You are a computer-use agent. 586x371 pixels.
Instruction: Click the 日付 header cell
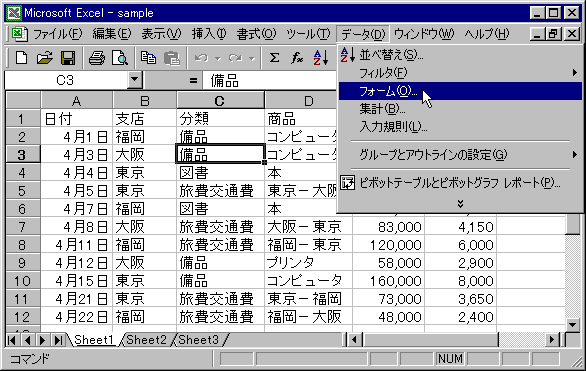(76, 118)
